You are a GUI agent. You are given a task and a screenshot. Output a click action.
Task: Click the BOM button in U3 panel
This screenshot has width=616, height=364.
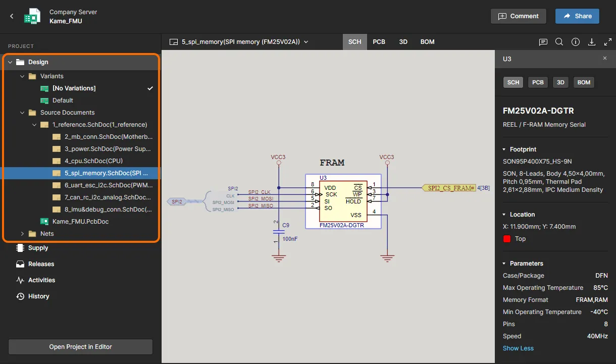click(584, 82)
